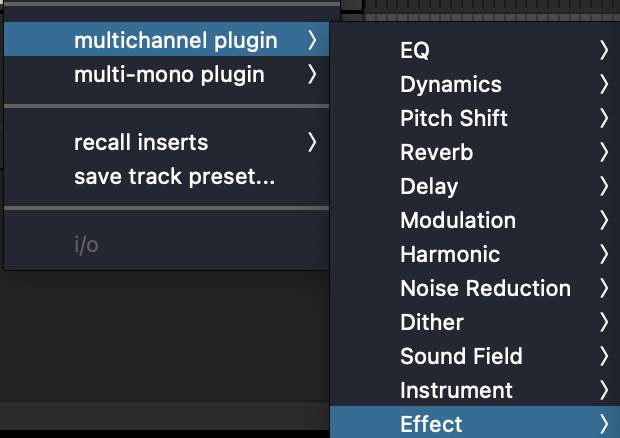Select the Instrument plugin category
This screenshot has width=620, height=438.
[x=475, y=390]
